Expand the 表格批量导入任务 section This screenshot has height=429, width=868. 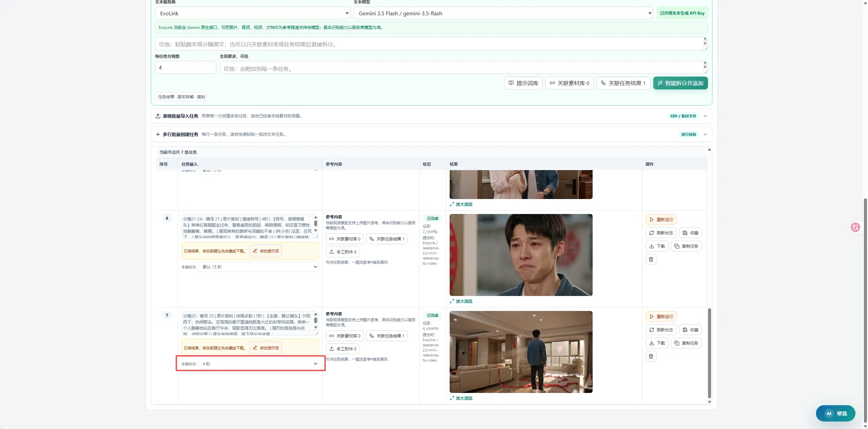[431, 116]
